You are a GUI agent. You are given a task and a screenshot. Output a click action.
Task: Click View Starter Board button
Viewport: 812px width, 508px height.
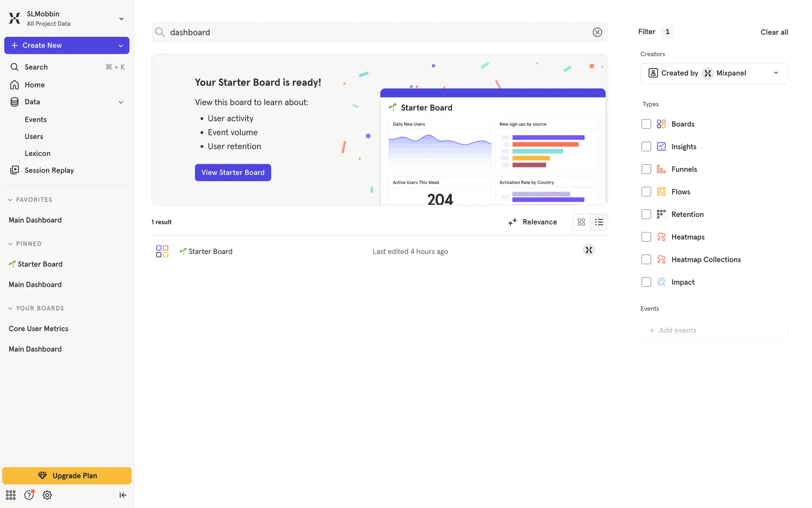(233, 172)
